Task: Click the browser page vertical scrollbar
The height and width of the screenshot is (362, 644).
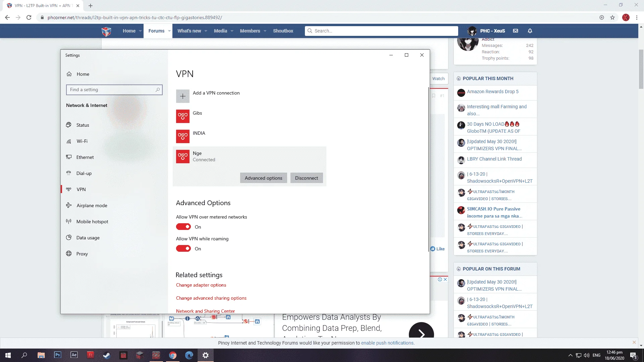Action: pos(641,69)
